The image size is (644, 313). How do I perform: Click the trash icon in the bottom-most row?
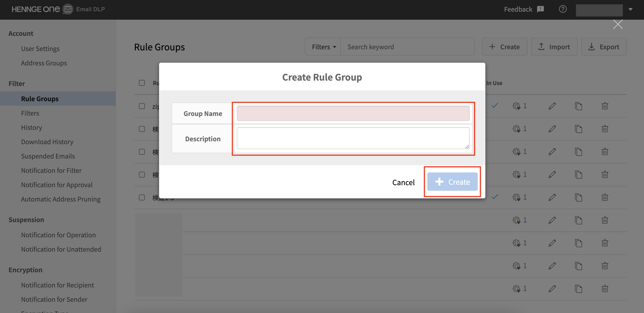click(x=605, y=289)
